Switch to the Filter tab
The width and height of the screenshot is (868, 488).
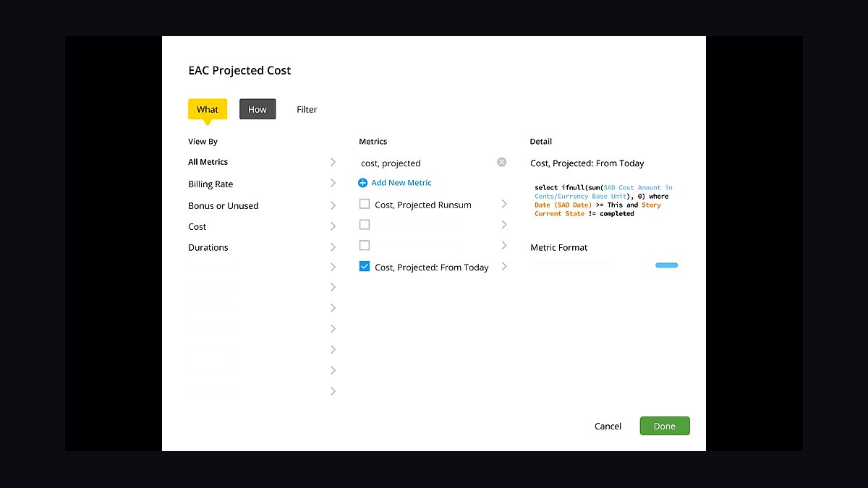[307, 109]
